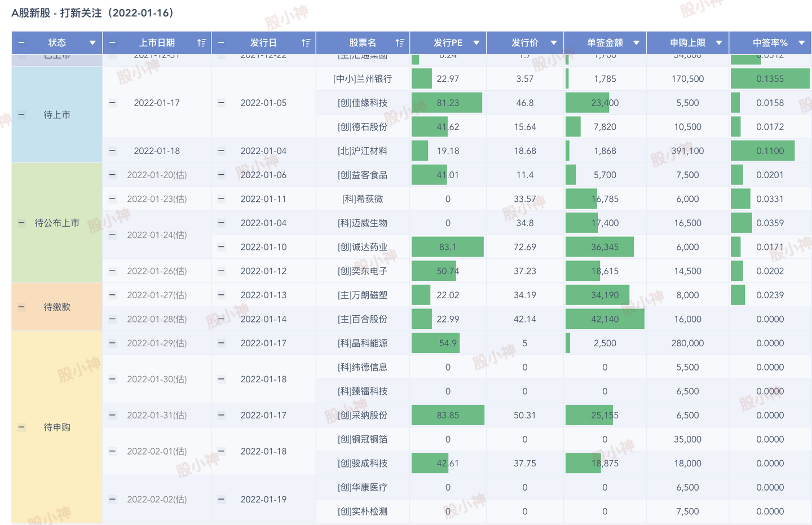
Task: Collapse the 待申购 status group
Action: [x=21, y=427]
